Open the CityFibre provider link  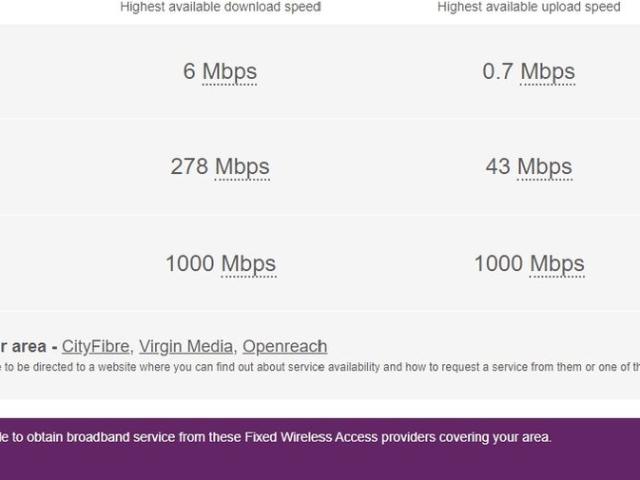(95, 346)
